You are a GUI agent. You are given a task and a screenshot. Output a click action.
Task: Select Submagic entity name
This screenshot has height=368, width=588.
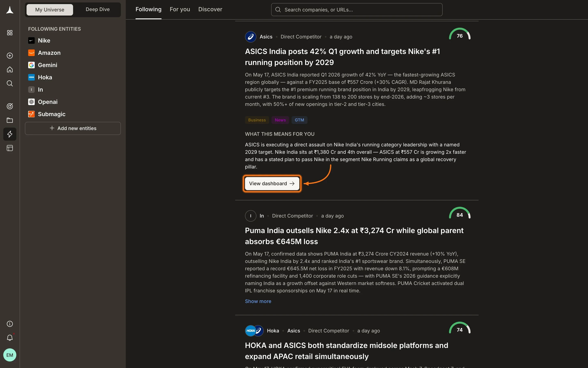point(52,114)
